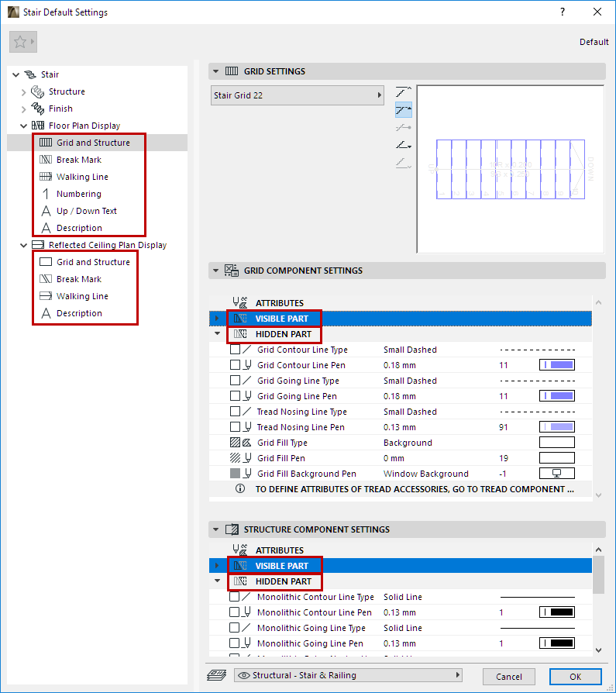Select the highlighted stair layout icon
The image size is (616, 693).
point(404,109)
